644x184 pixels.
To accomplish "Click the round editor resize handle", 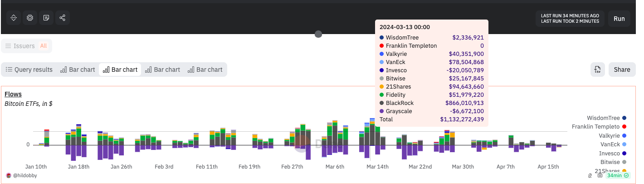I will [318, 34].
